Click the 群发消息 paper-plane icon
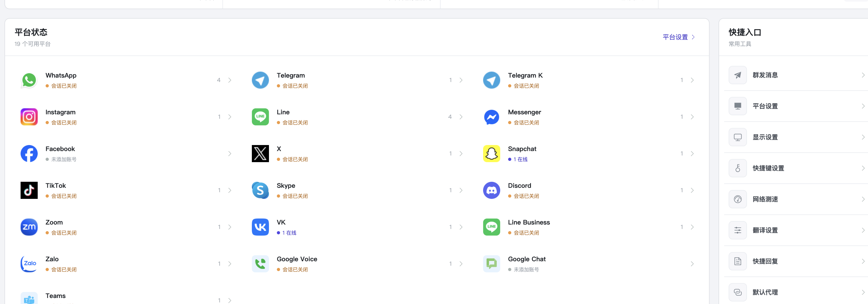 (x=737, y=75)
